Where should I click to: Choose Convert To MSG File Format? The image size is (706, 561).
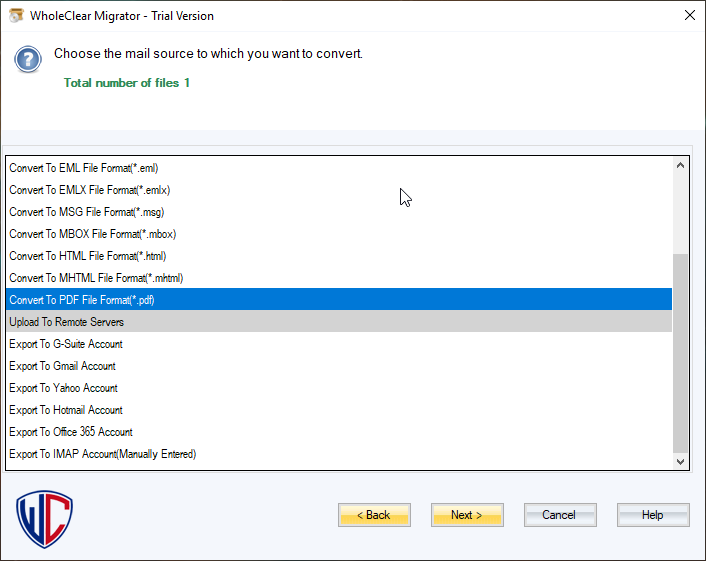pyautogui.click(x=87, y=212)
